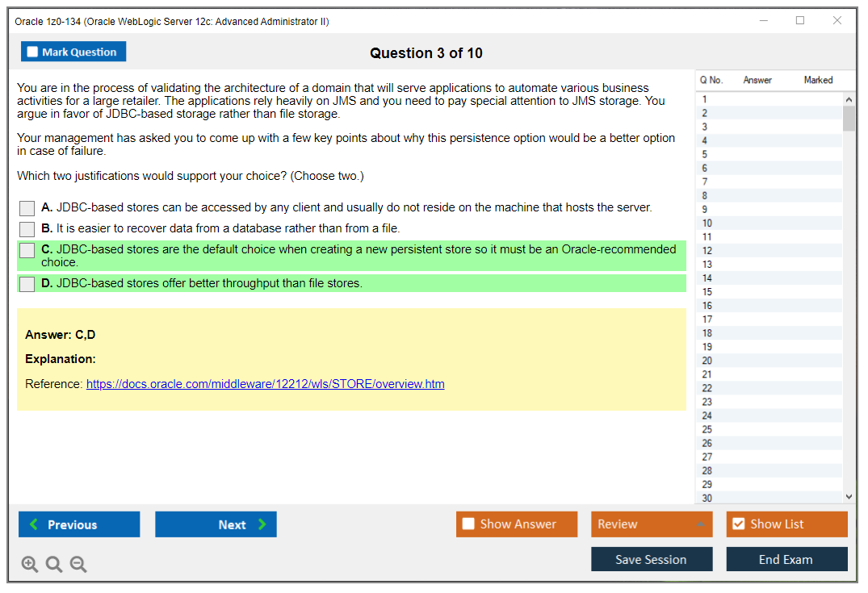
Task: Click the question list scrollbar thumb
Action: pos(849,119)
